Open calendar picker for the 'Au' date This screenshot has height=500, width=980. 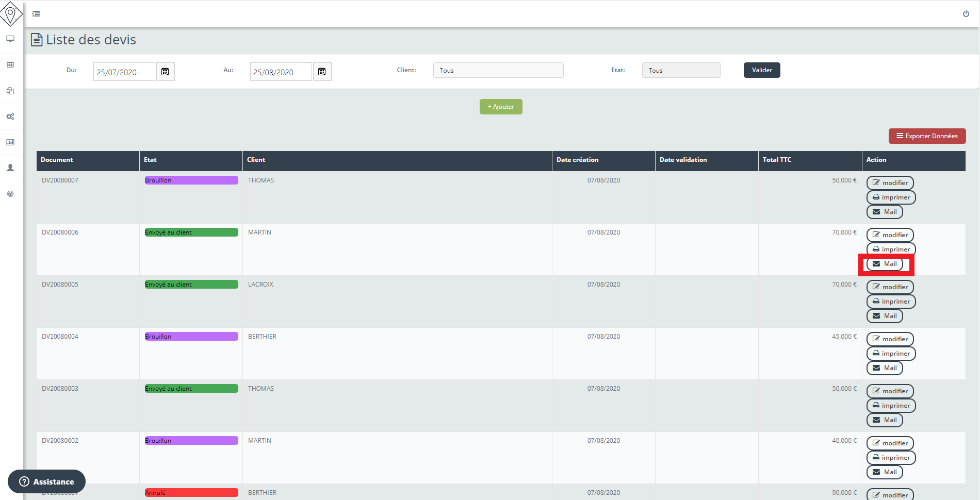(322, 72)
